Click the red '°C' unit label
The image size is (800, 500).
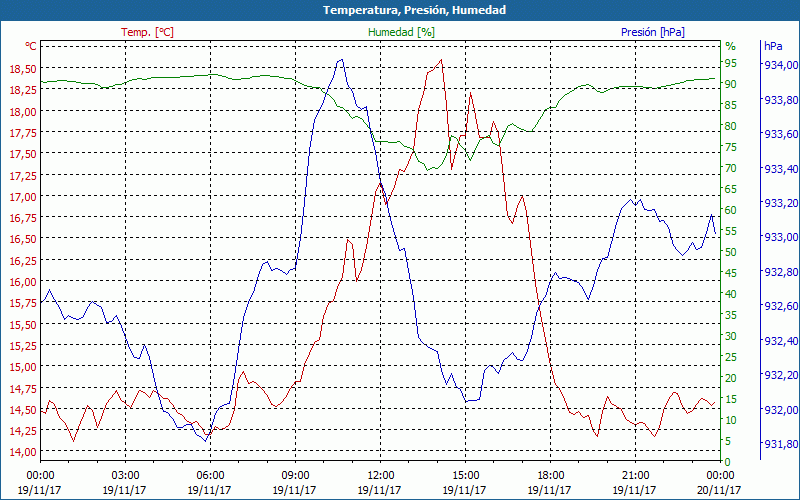(x=31, y=46)
